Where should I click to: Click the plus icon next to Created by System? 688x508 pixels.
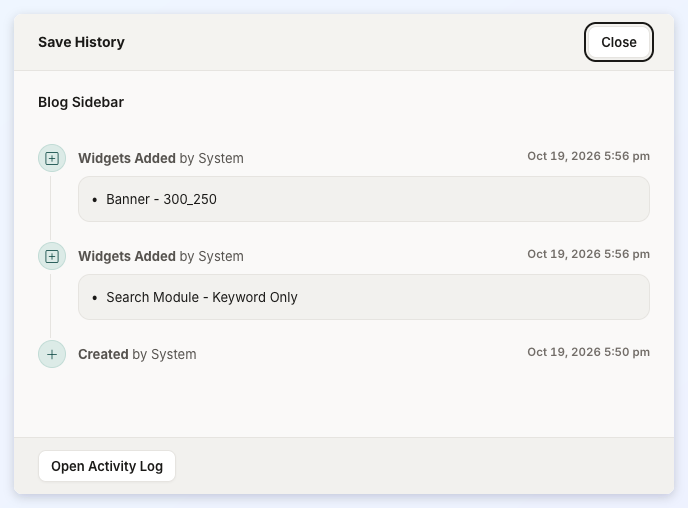[52, 354]
